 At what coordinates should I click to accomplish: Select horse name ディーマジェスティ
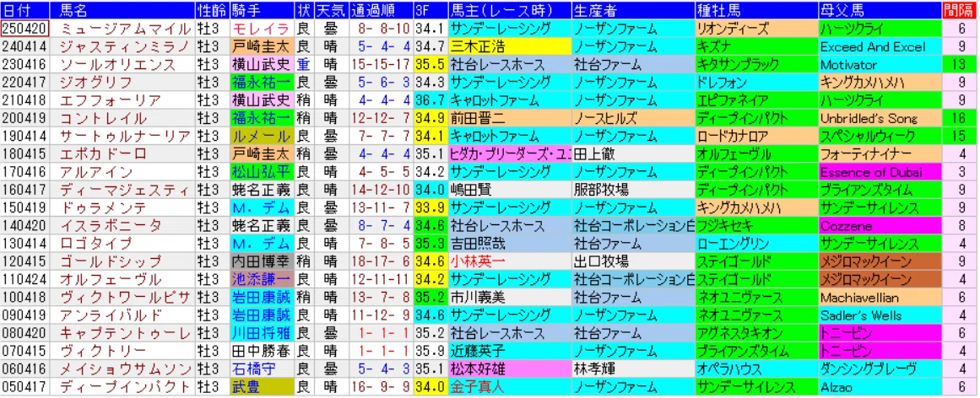124,190
